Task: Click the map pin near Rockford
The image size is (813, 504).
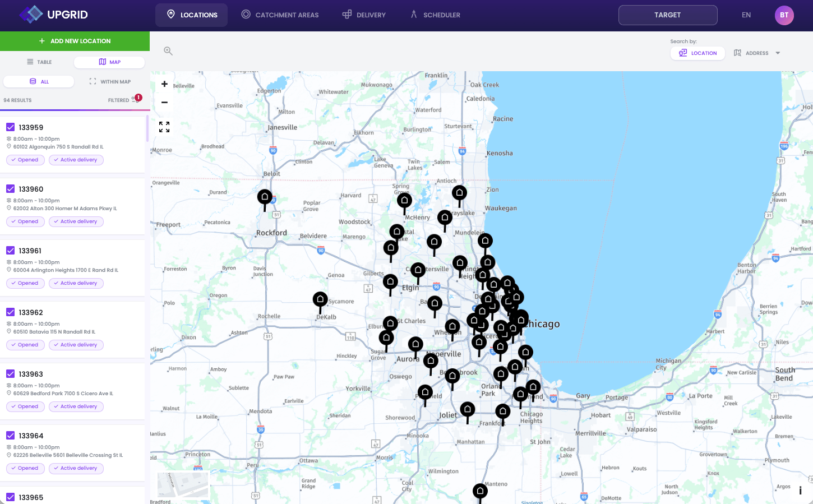Action: (x=265, y=197)
